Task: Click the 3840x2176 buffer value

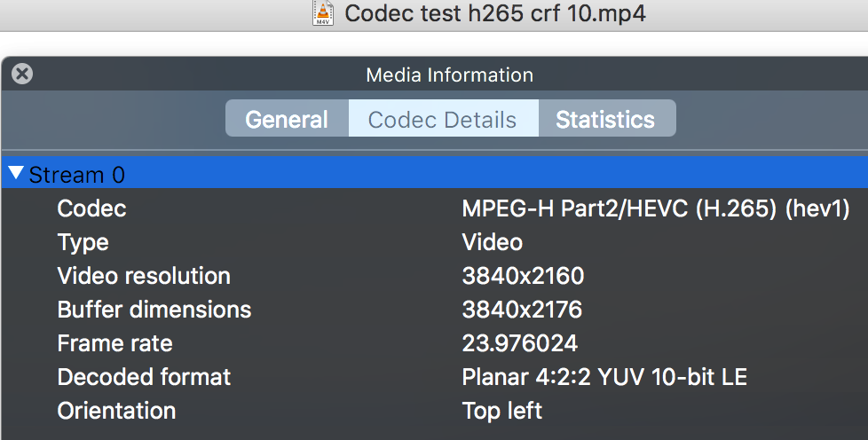Action: click(522, 310)
